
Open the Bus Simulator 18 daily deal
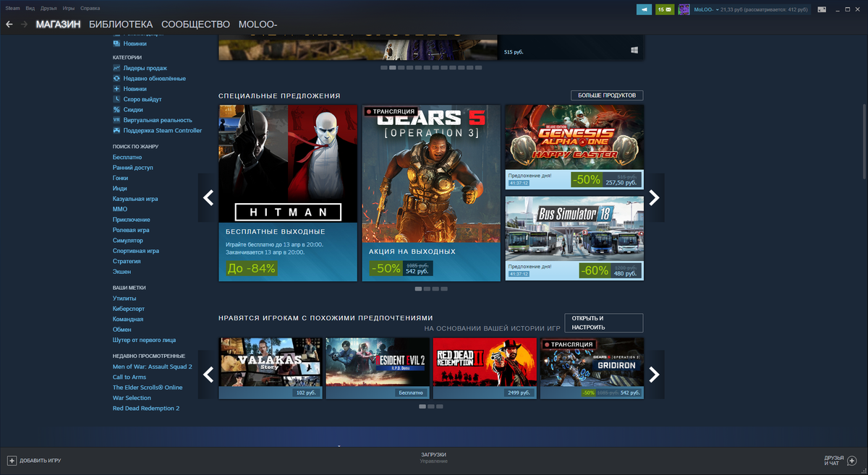tap(574, 238)
